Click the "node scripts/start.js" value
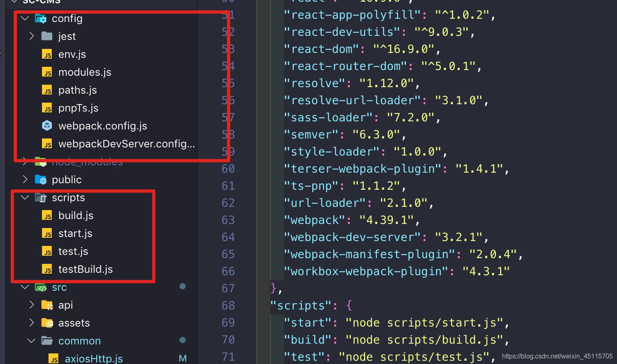Screen dimensions: 617x364 click(424, 322)
